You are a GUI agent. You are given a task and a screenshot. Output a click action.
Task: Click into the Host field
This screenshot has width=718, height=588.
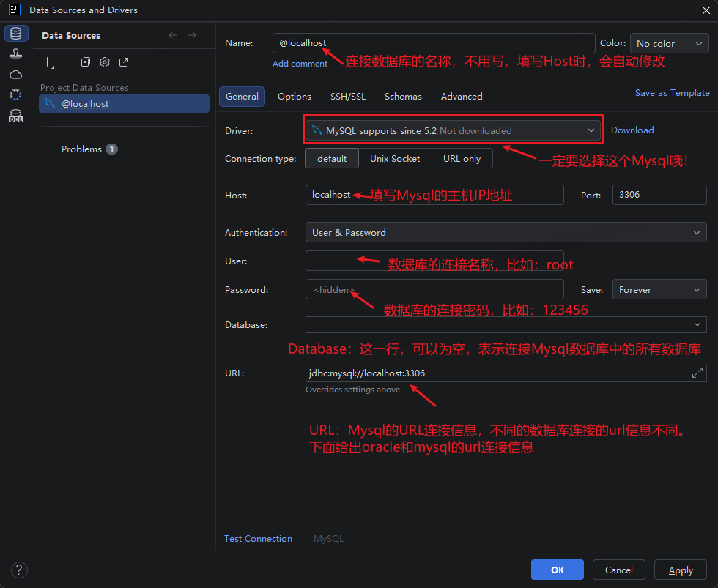click(434, 195)
